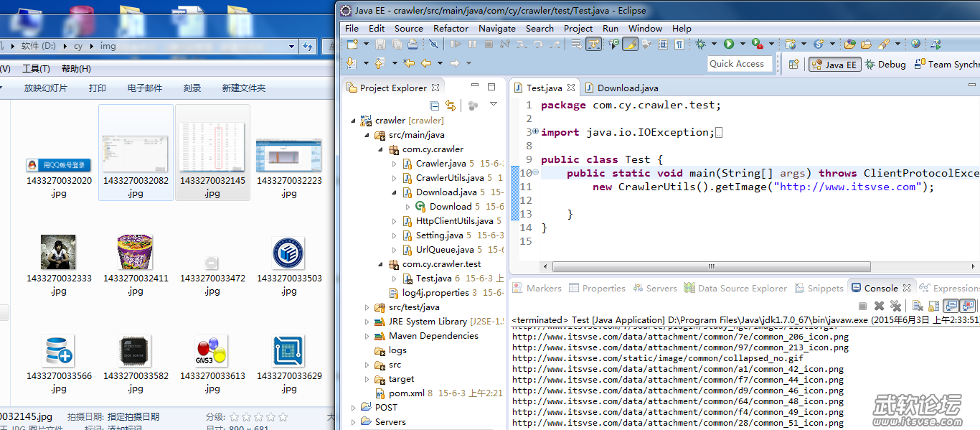
Task: Click the New file wizard icon in Eclipse
Action: 352,45
